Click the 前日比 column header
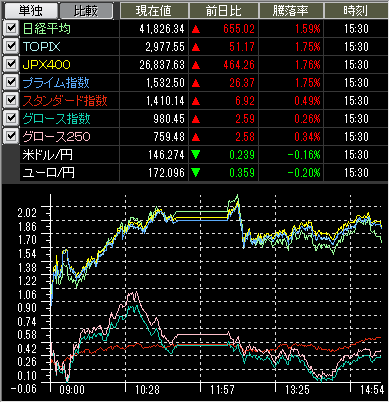390x403 pixels. pos(223,11)
